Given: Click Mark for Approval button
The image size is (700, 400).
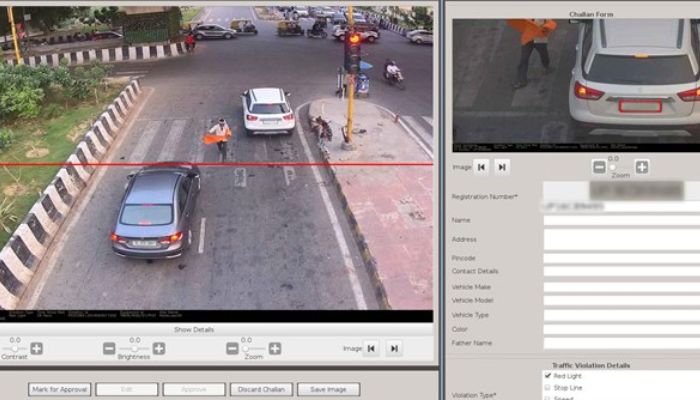Looking at the screenshot, I should (60, 389).
